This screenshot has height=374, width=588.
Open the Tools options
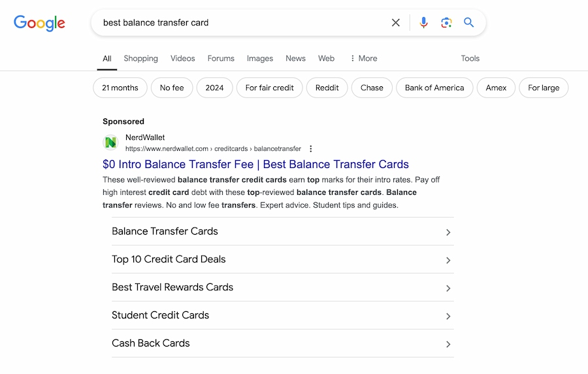coord(470,59)
